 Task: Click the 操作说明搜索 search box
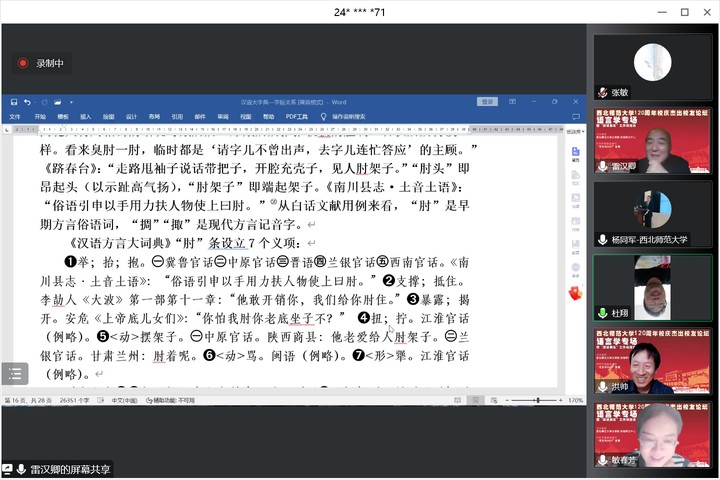[349, 117]
